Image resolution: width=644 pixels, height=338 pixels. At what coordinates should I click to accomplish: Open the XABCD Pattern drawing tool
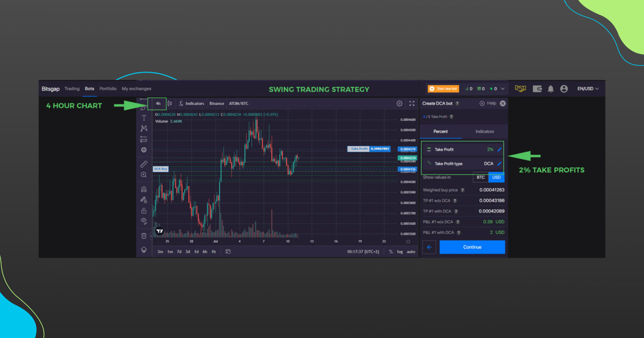(144, 128)
